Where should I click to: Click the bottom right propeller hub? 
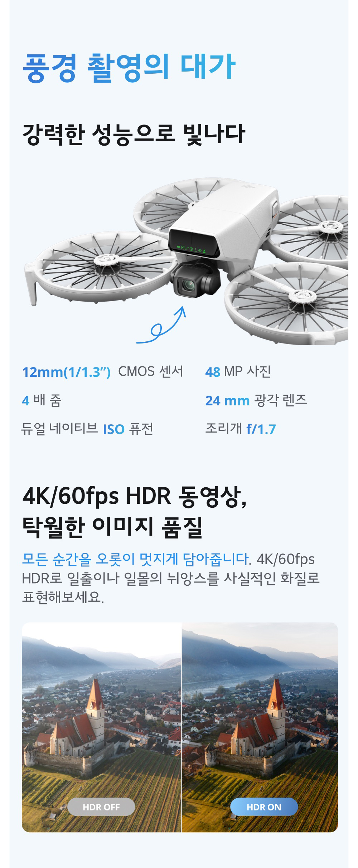click(x=302, y=296)
